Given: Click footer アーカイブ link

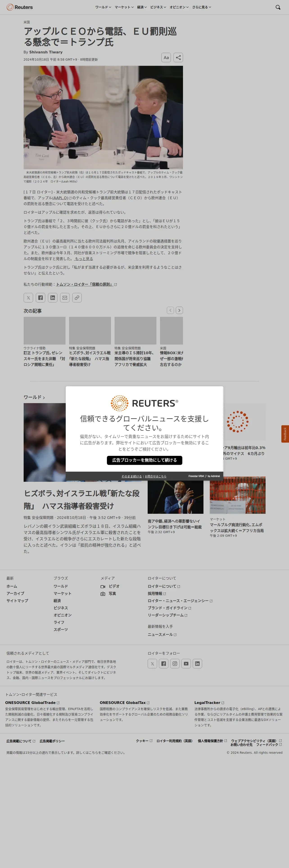Looking at the screenshot, I should (x=15, y=593).
